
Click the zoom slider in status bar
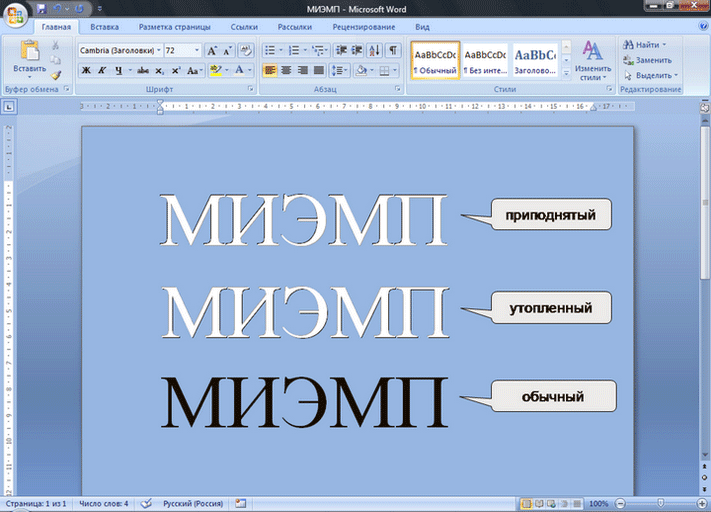[659, 503]
